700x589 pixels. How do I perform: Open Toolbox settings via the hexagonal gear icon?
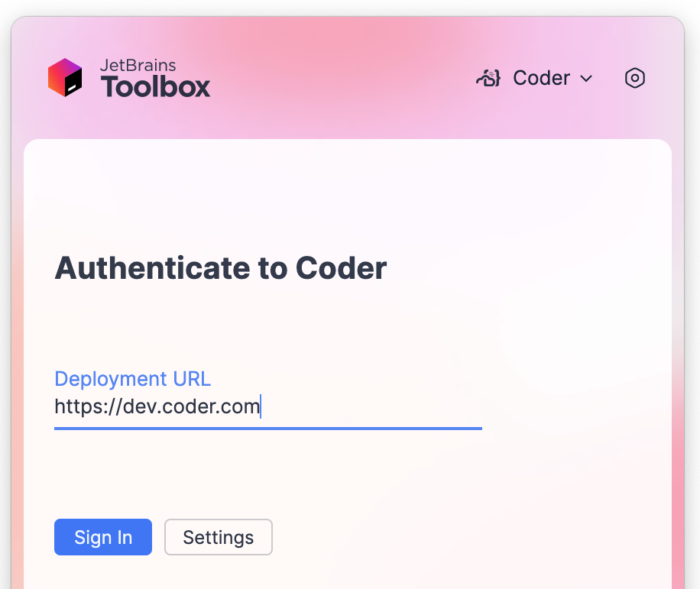pyautogui.click(x=635, y=78)
